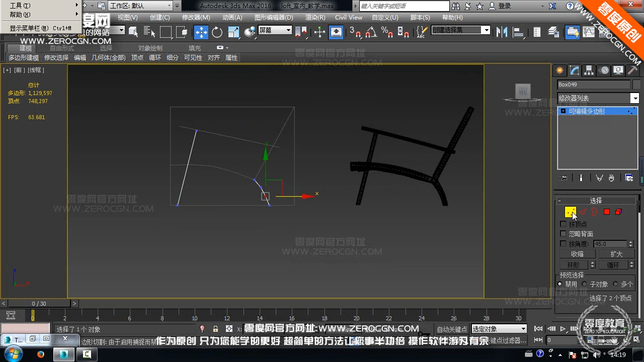Enable the 忽略背面 checkbox
The height and width of the screenshot is (362, 644).
pos(563,234)
